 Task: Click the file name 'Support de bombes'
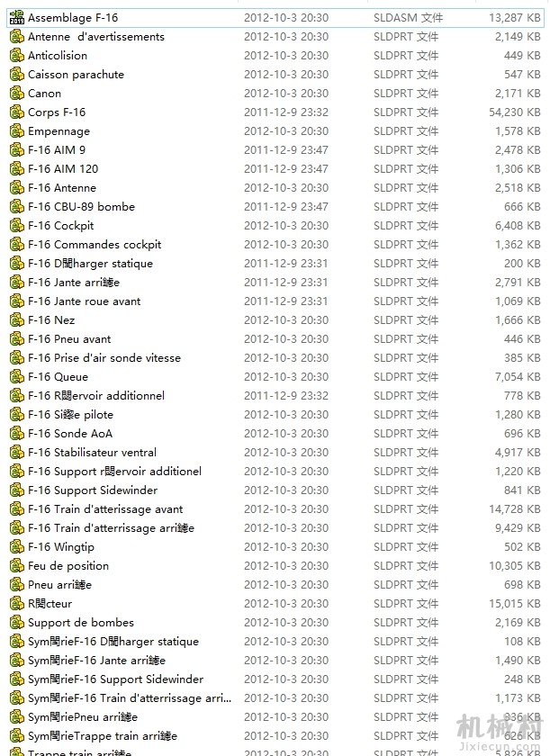tap(81, 623)
